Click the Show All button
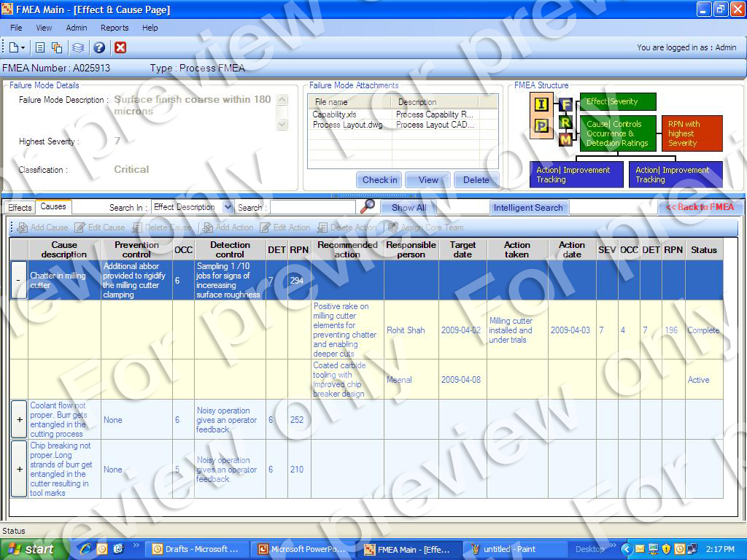747x560 pixels. [409, 208]
